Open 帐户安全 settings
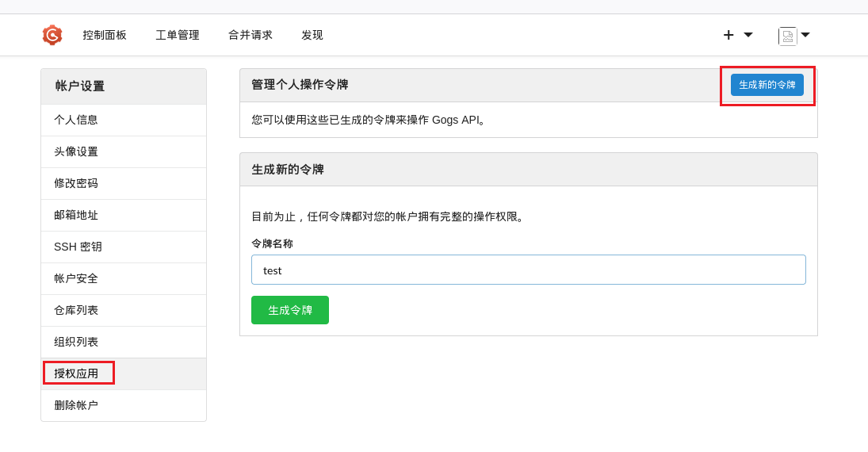 76,278
